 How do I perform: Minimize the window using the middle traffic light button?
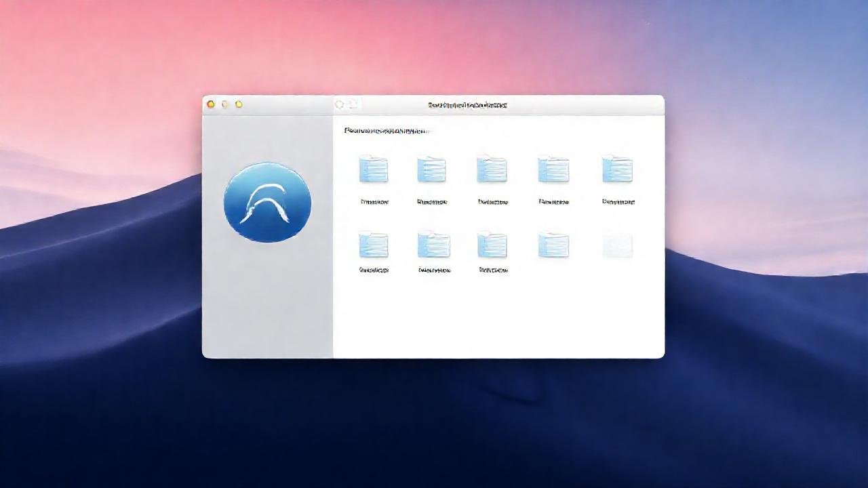(225, 104)
